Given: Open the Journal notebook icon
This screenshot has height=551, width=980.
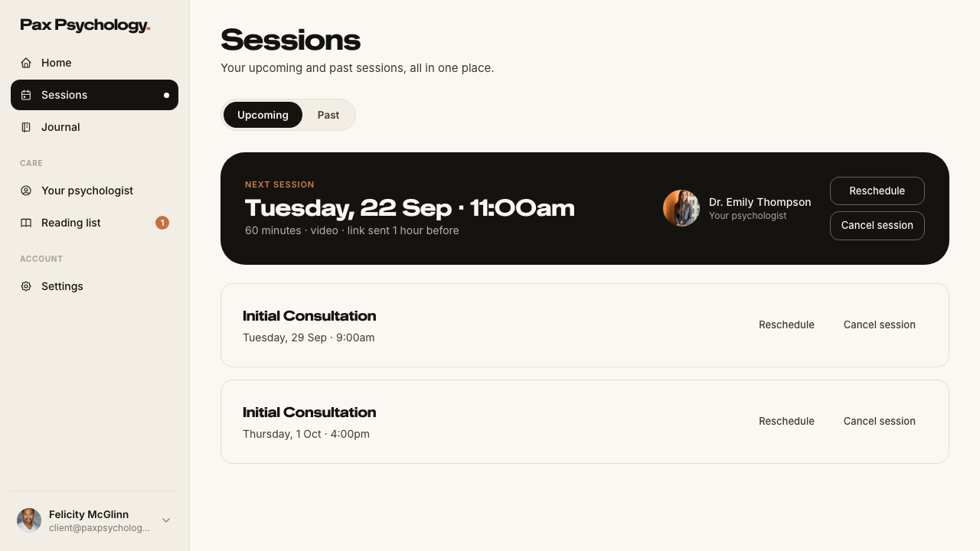Looking at the screenshot, I should point(26,127).
